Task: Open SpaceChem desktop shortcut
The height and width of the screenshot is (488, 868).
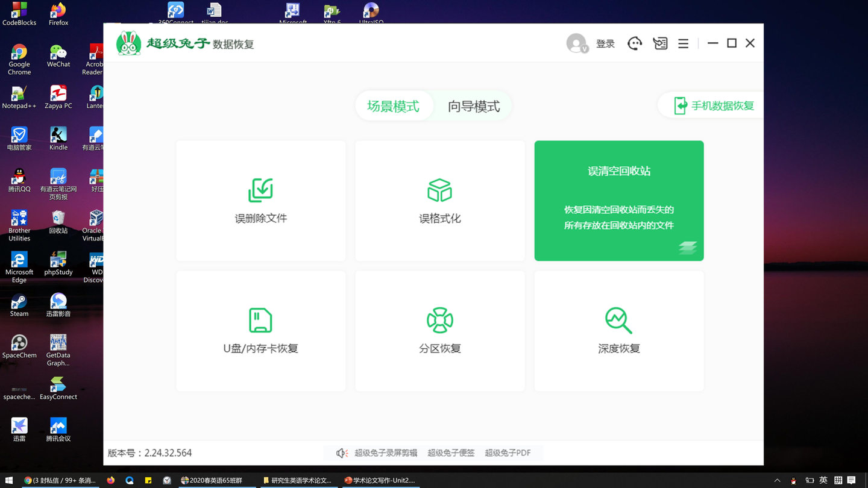Action: 19,346
